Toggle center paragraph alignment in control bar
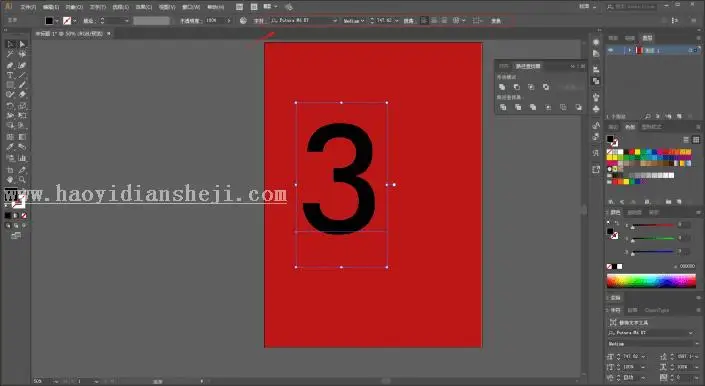Viewport: 705px width, 386px height. [x=434, y=21]
